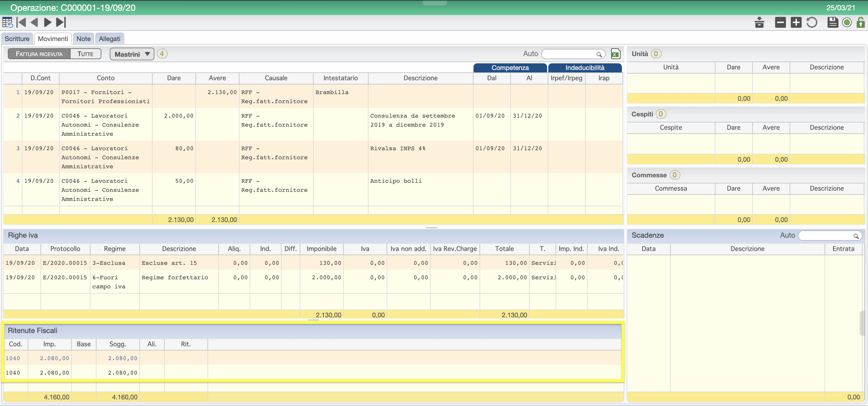868x406 pixels.
Task: Click the circular revert icon
Action: (x=812, y=23)
